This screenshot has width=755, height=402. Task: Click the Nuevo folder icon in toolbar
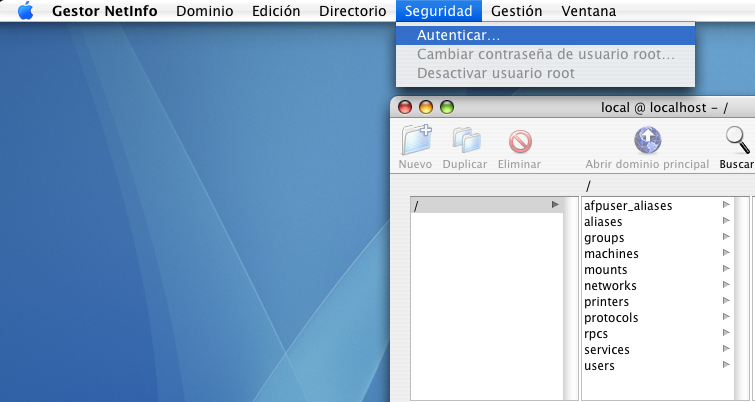(x=415, y=140)
